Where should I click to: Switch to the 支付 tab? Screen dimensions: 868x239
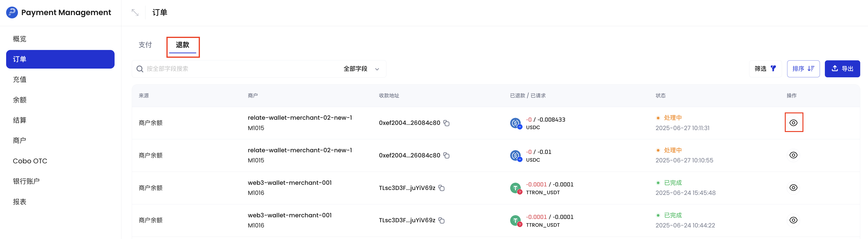(145, 45)
